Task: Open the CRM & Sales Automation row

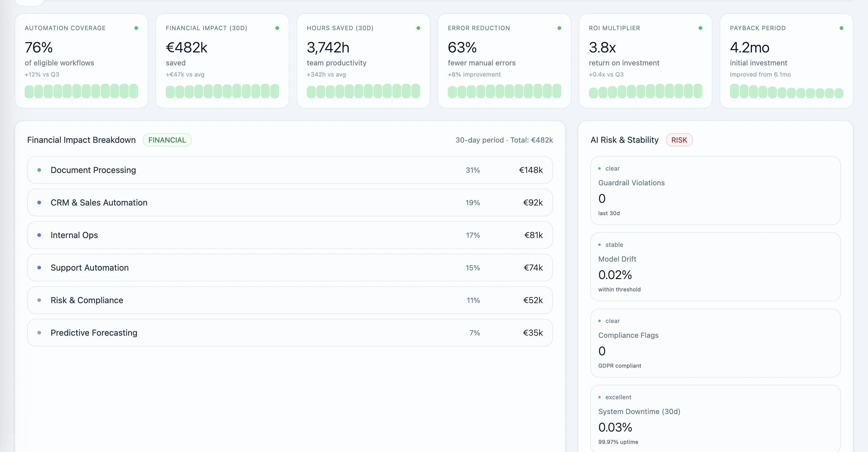Action: 290,203
